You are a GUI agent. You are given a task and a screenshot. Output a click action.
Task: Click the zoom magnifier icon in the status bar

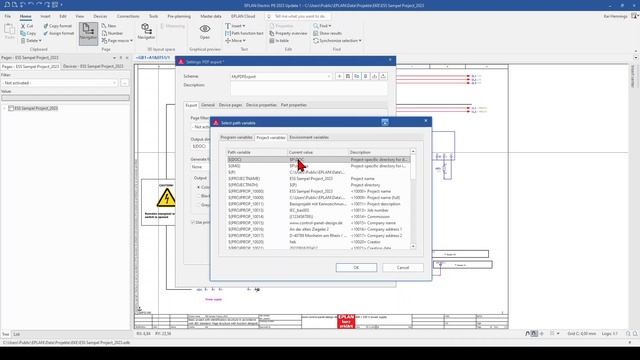coord(629,333)
